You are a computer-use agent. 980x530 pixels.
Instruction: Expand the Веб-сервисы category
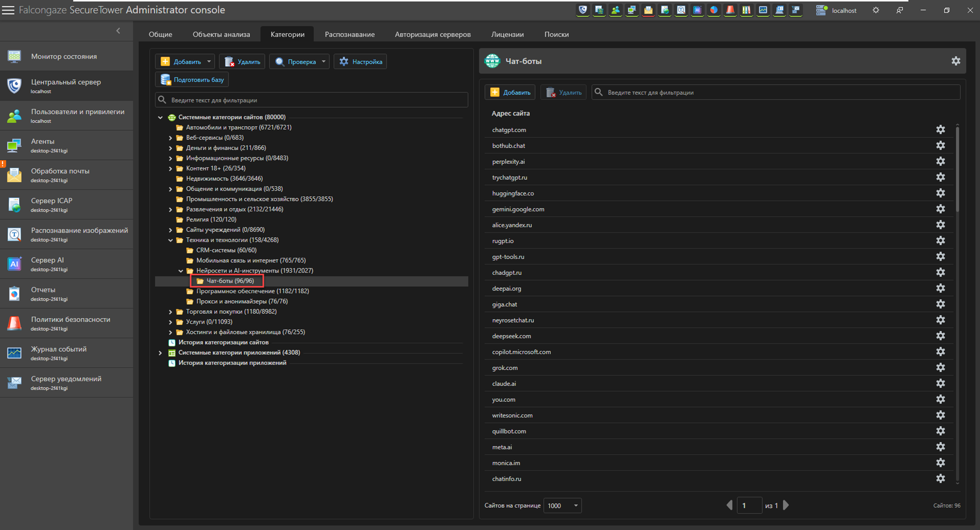click(170, 138)
